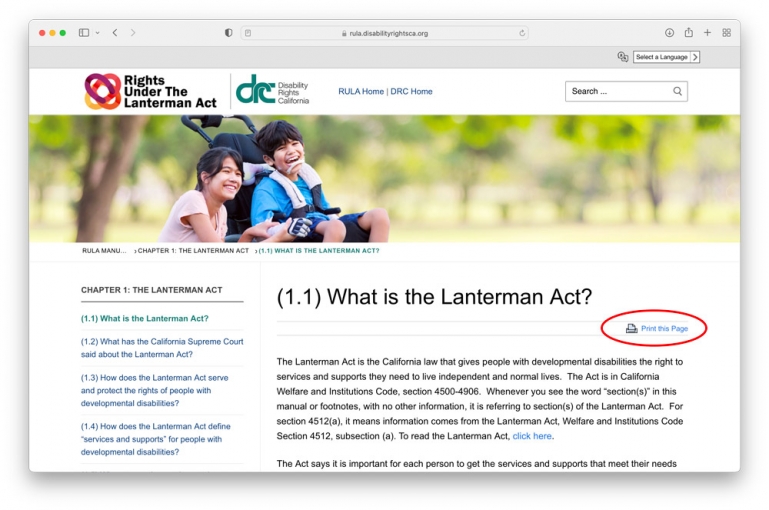Open sidebar item (1.3) serve and protect rights
This screenshot has height=510, width=769.
(154, 390)
